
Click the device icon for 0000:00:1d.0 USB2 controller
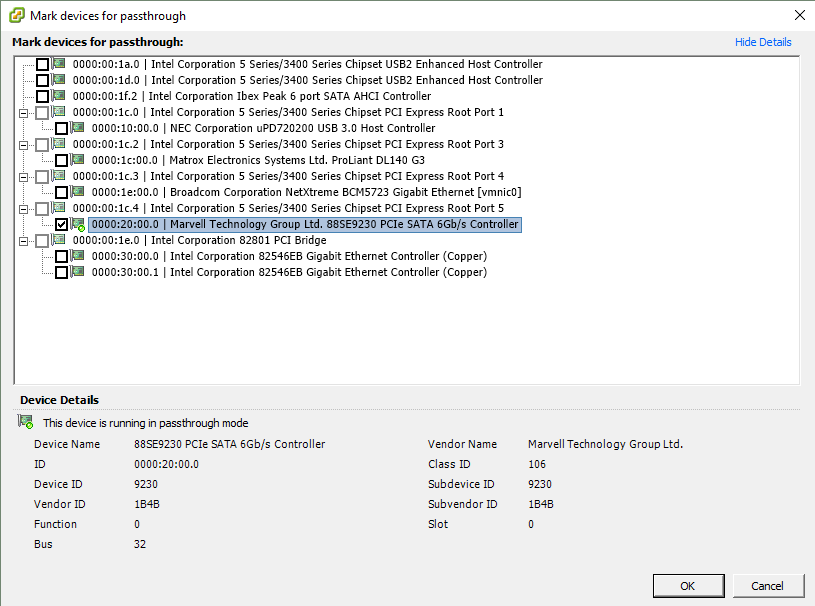click(59, 80)
